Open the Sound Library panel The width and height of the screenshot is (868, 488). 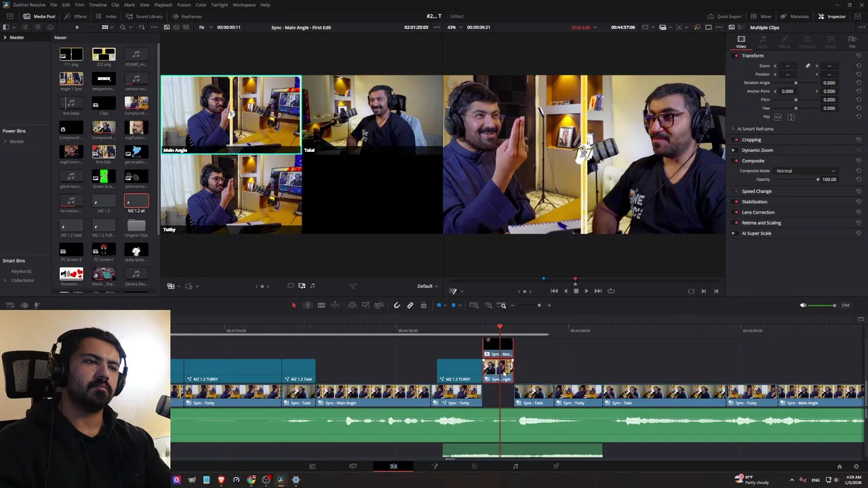click(x=144, y=16)
